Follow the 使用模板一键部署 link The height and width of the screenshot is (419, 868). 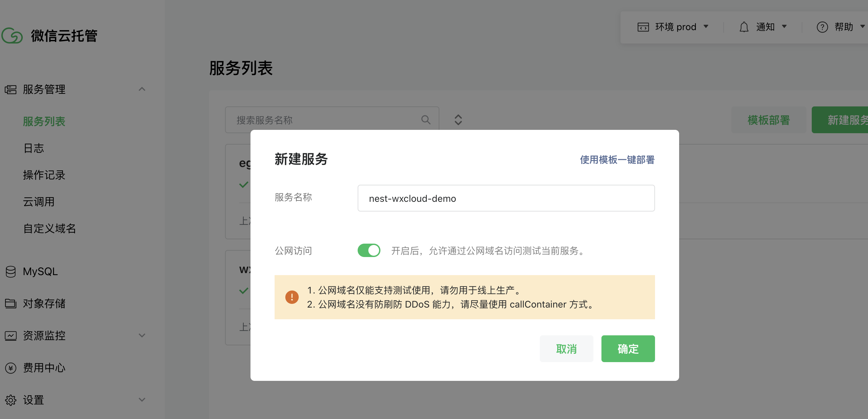[x=617, y=159]
